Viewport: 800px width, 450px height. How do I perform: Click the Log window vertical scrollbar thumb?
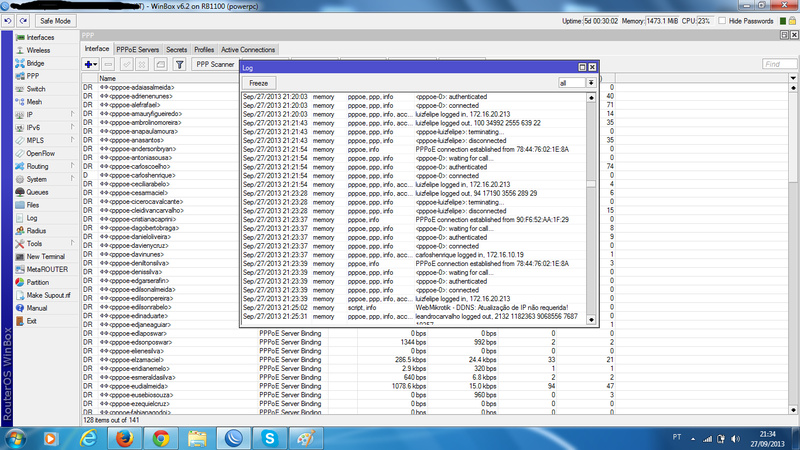point(591,184)
